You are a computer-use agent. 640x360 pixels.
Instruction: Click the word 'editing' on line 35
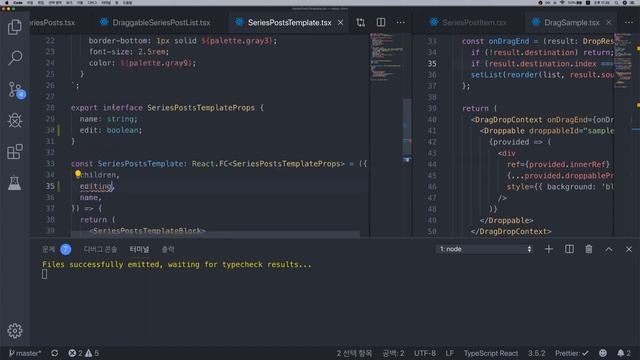96,186
